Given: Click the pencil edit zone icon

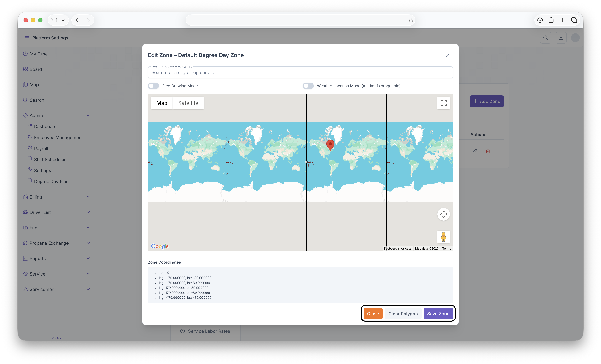Looking at the screenshot, I should point(474,151).
